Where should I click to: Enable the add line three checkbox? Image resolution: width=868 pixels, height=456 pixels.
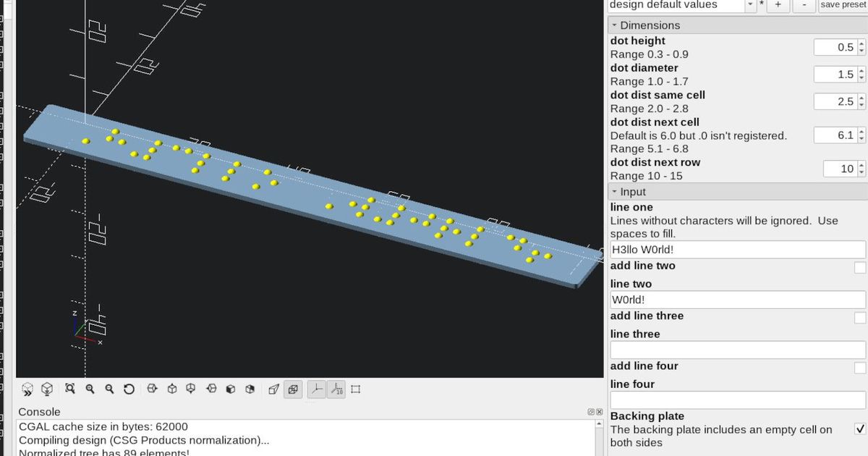point(861,317)
